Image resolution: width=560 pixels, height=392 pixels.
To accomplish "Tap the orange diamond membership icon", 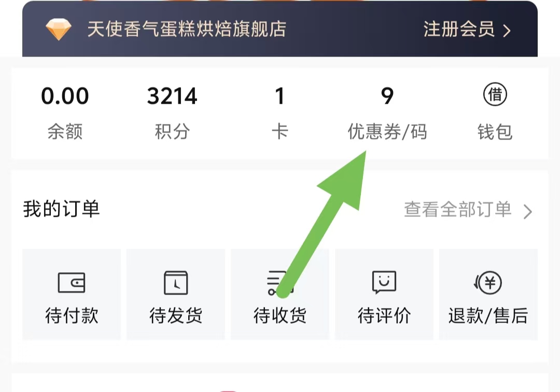I will (59, 29).
